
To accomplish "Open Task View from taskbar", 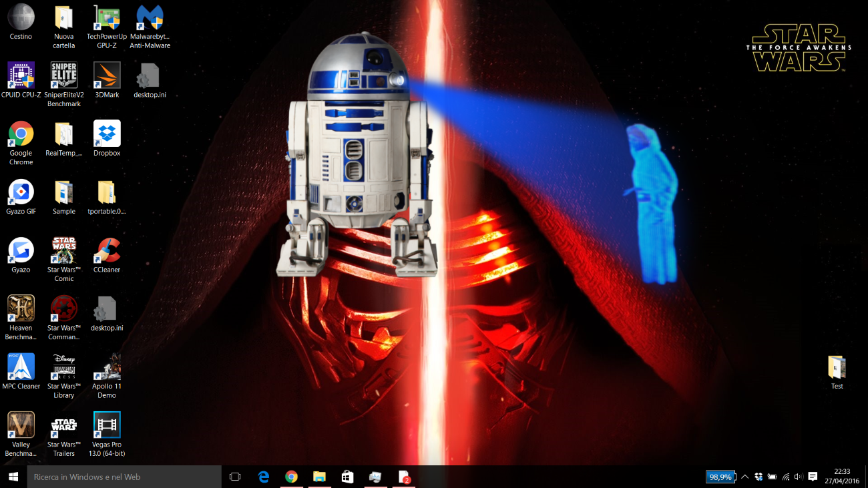I will pos(235,477).
